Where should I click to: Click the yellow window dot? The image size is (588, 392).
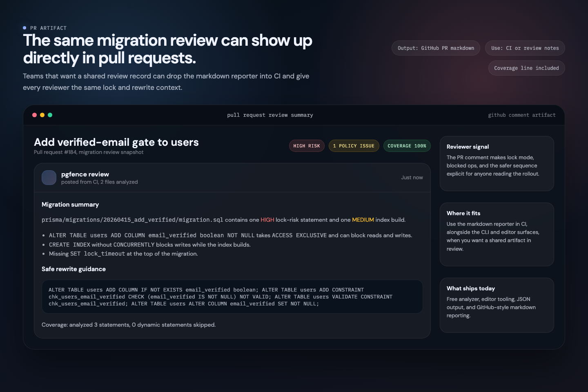(x=42, y=115)
